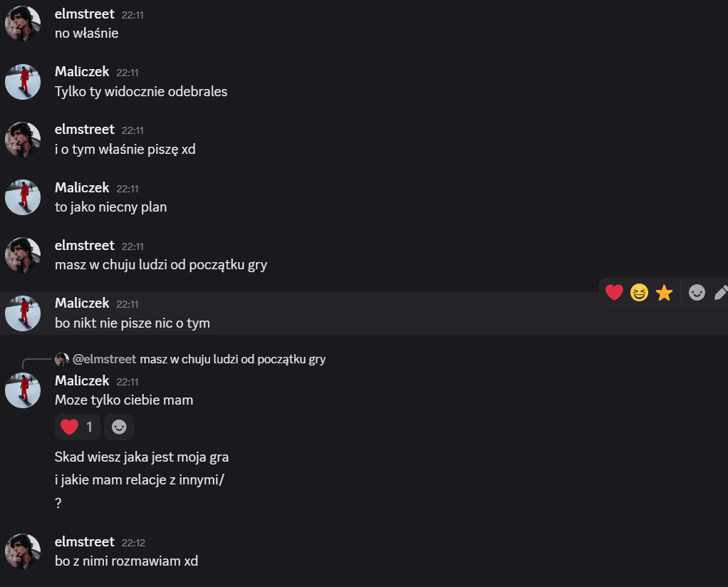The height and width of the screenshot is (587, 728).
Task: Add reaction smiley beside the heart reaction pill
Action: pos(119,427)
